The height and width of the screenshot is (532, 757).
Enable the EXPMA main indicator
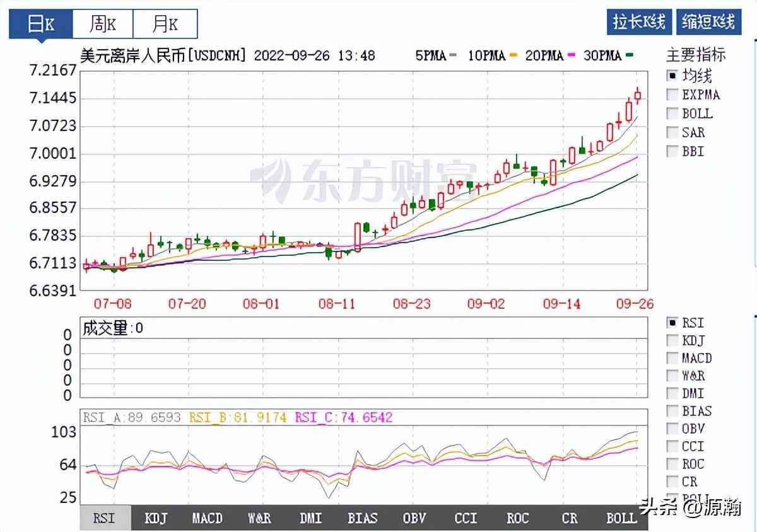[672, 95]
